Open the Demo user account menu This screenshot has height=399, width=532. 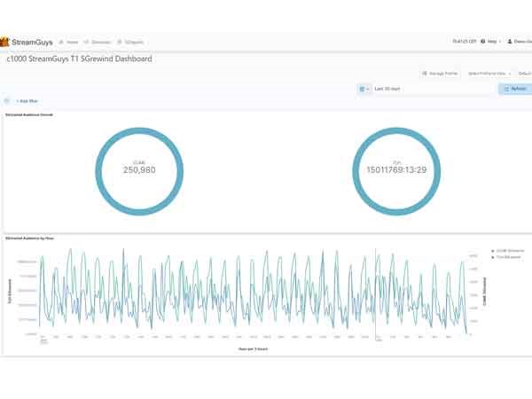(x=520, y=42)
